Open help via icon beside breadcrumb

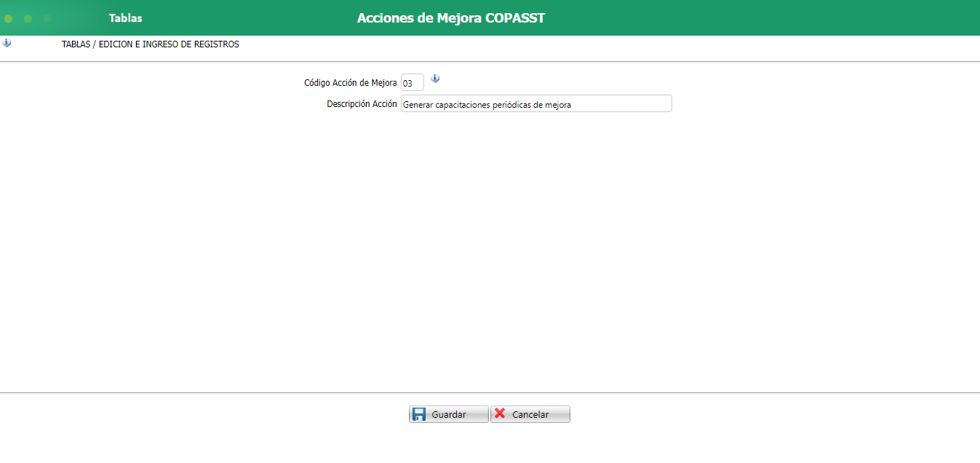pyautogui.click(x=7, y=44)
